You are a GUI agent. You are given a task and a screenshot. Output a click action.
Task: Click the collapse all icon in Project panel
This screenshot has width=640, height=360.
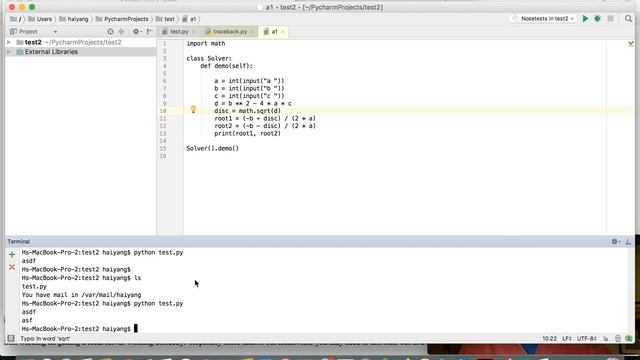(121, 31)
